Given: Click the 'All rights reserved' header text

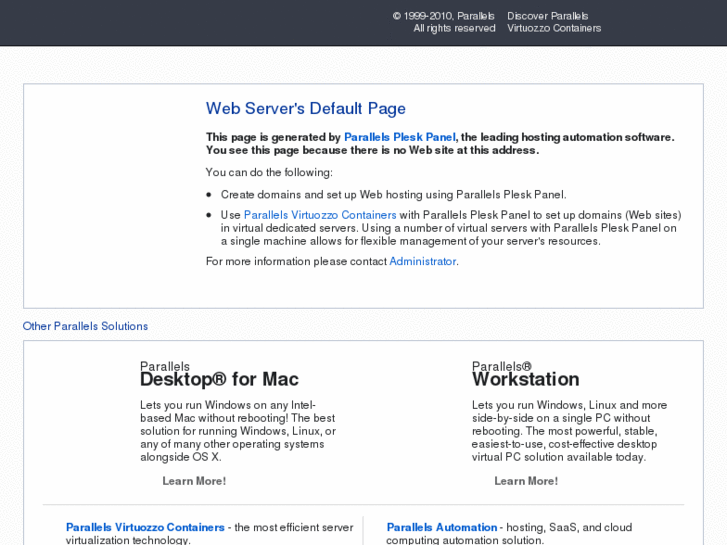Looking at the screenshot, I should (x=454, y=28).
